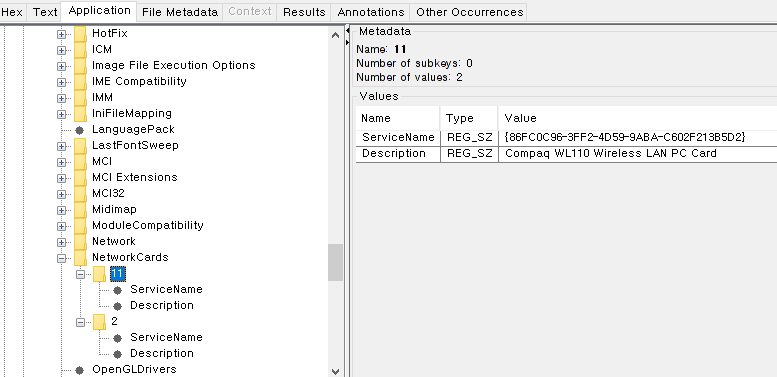This screenshot has width=777, height=377.
Task: Click the tree vertical scrollbar thumb
Action: click(x=335, y=262)
